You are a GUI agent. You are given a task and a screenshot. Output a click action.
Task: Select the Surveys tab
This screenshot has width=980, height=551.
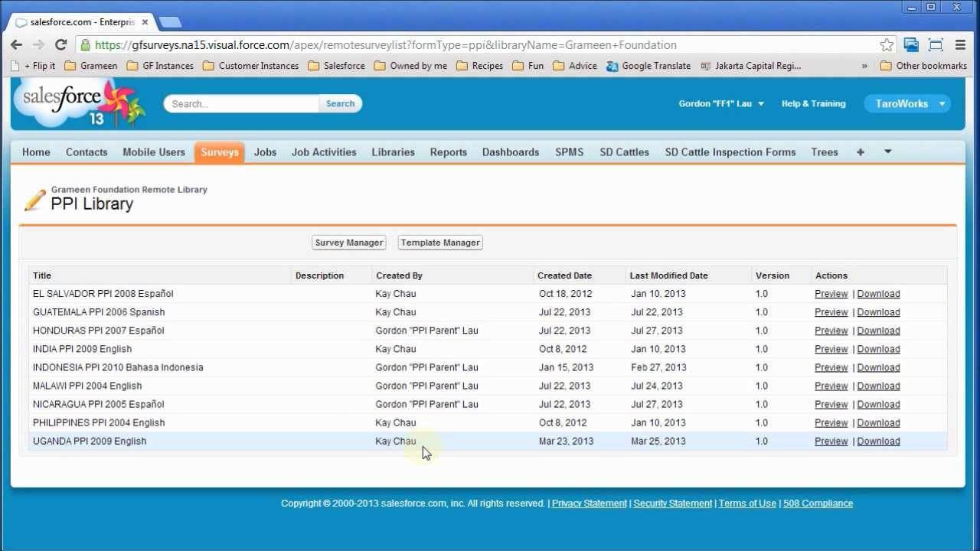point(220,152)
